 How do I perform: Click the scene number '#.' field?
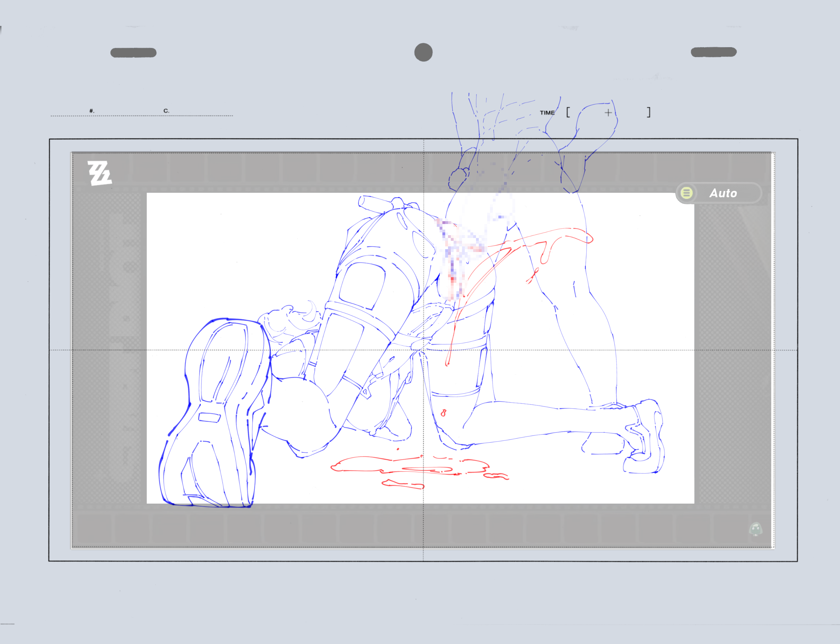(x=92, y=111)
